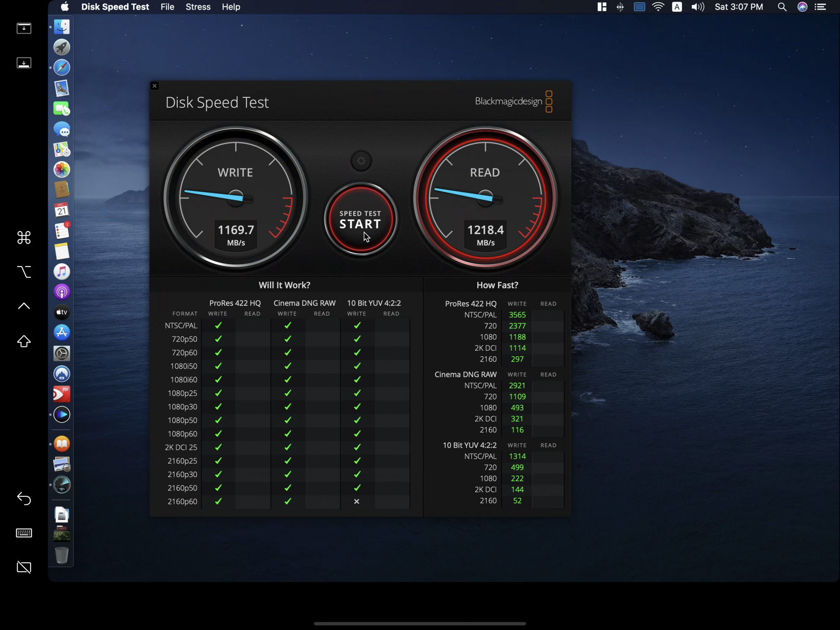Open the Trash in the Dock
The image size is (840, 630).
pos(62,554)
